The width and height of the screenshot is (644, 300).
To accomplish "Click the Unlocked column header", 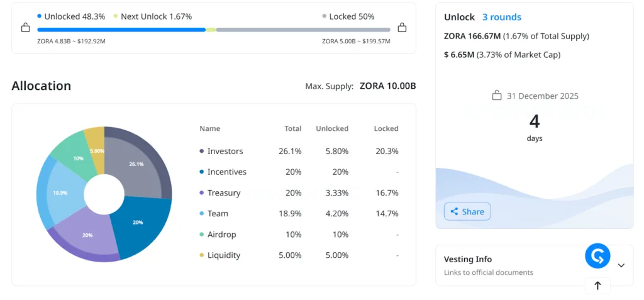I will (x=332, y=129).
